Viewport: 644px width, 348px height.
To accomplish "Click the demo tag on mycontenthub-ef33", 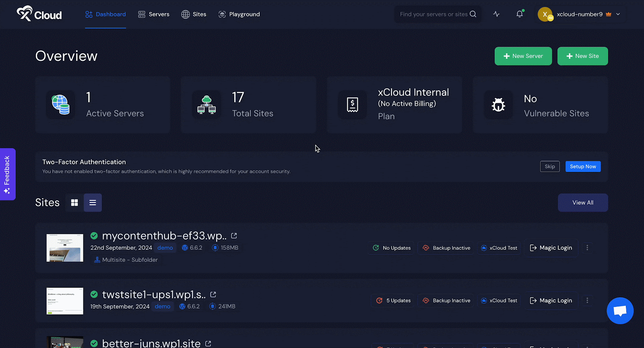I will [165, 248].
